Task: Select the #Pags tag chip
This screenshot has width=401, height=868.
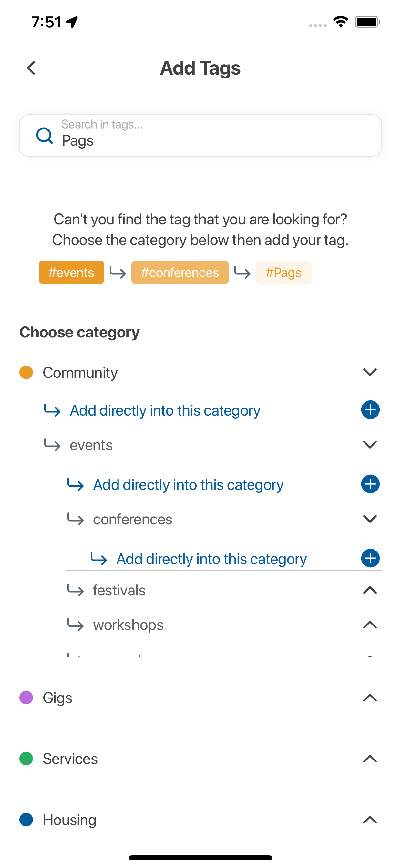Action: [283, 272]
